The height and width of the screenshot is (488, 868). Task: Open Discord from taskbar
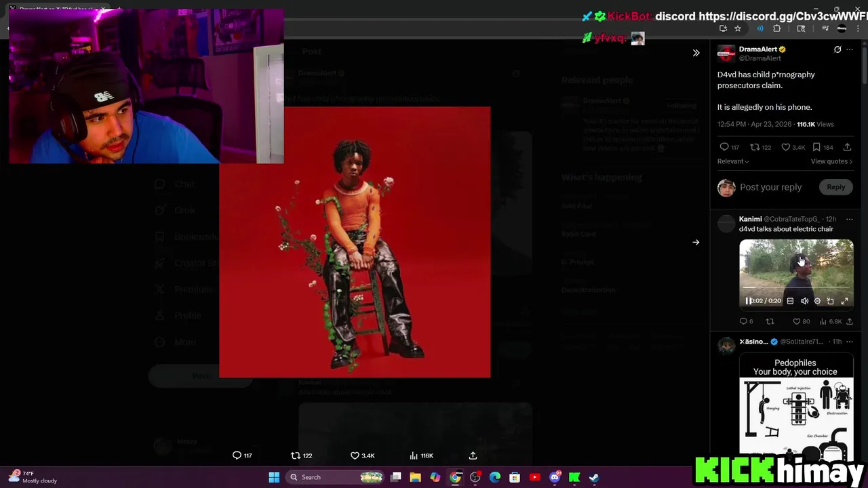pos(555,477)
